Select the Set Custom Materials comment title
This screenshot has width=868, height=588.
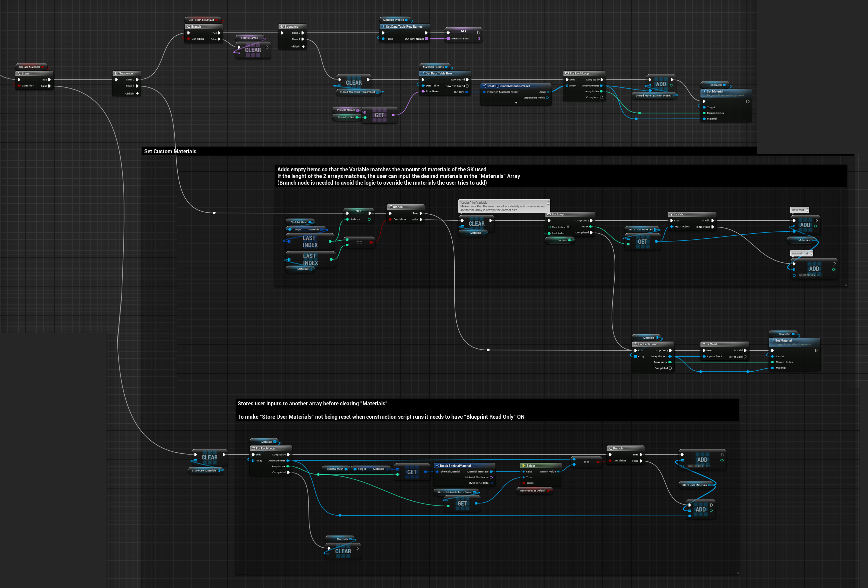[170, 151]
